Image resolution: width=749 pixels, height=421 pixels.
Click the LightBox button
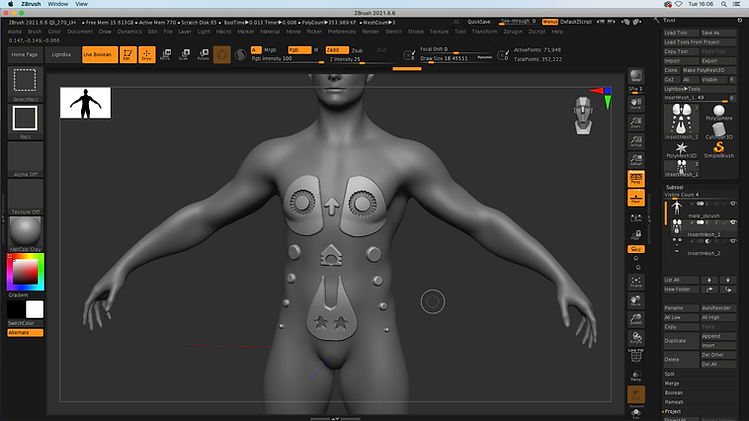pyautogui.click(x=62, y=54)
